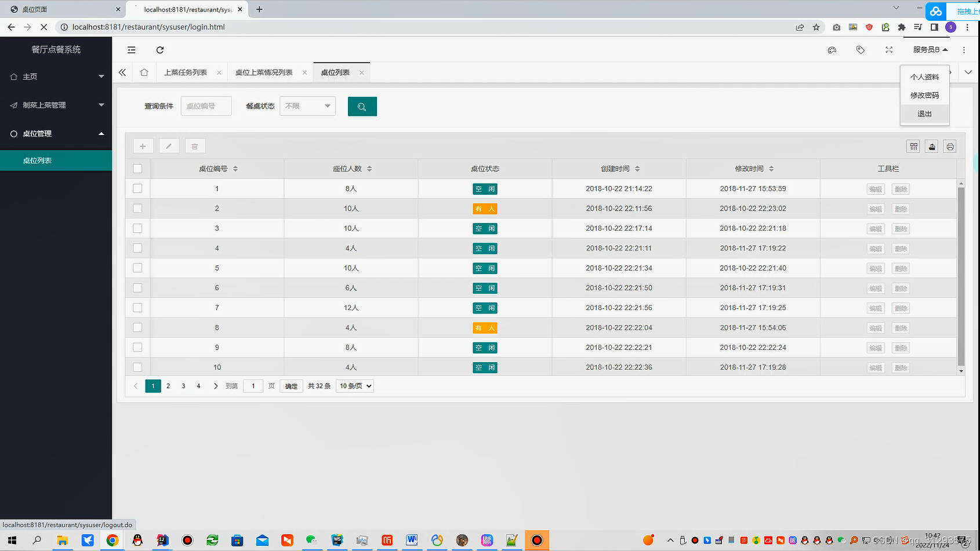Viewport: 980px width, 551px height.
Task: Click the refresh icon in header
Action: (160, 50)
